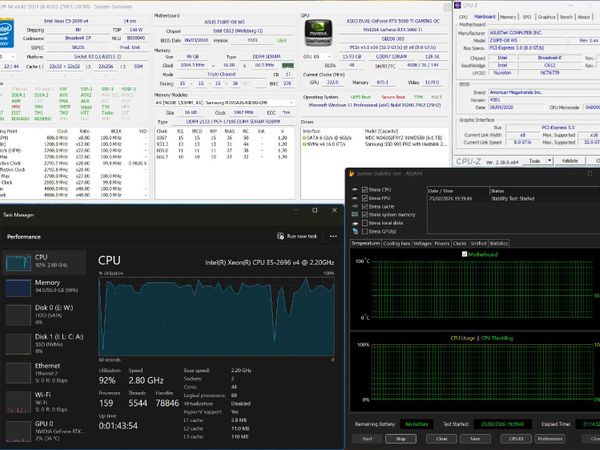Click the Validate button in CPU-Z

pyautogui.click(x=569, y=161)
